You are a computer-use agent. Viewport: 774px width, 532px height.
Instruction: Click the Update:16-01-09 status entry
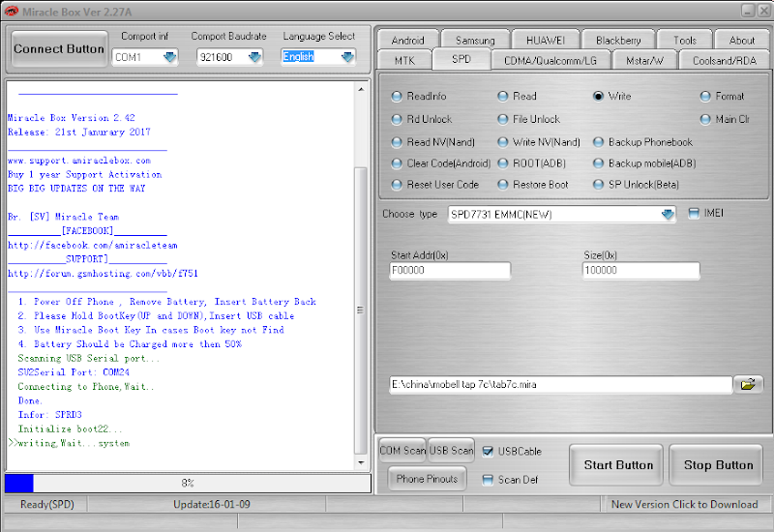[x=211, y=504]
